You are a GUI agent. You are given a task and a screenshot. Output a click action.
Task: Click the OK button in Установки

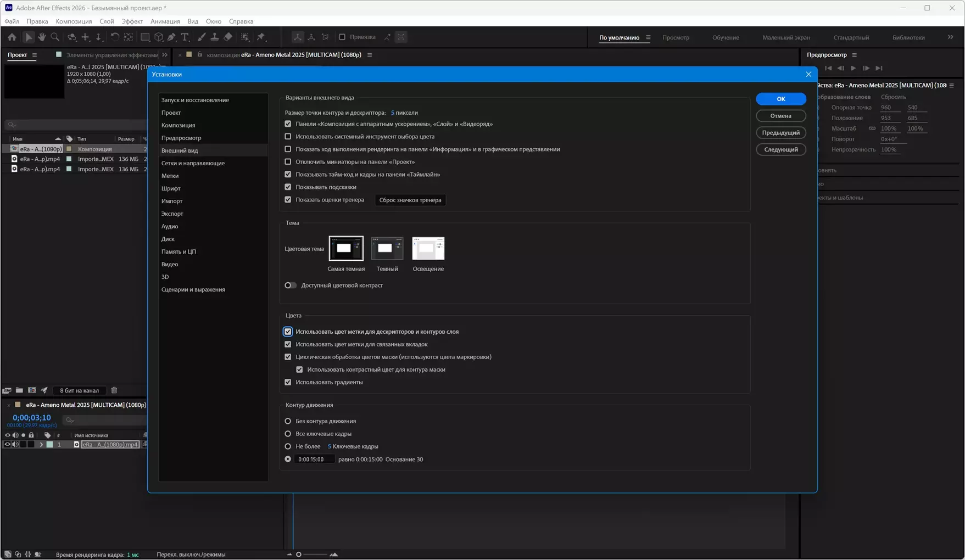pyautogui.click(x=780, y=99)
